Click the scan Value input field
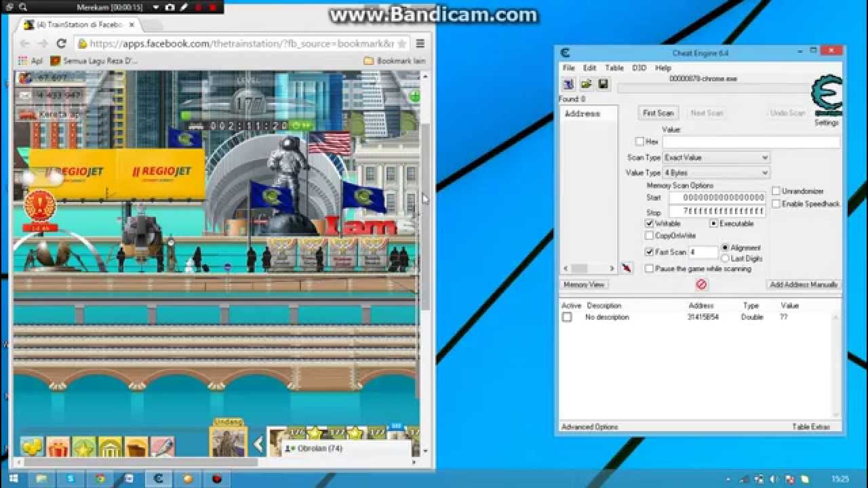Screen dimensions: 868x488 [751, 142]
